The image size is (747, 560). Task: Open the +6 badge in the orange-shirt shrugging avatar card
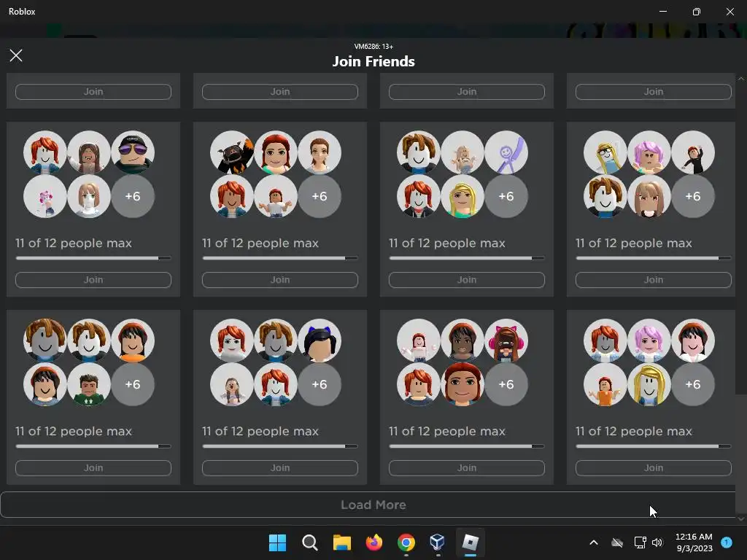693,384
